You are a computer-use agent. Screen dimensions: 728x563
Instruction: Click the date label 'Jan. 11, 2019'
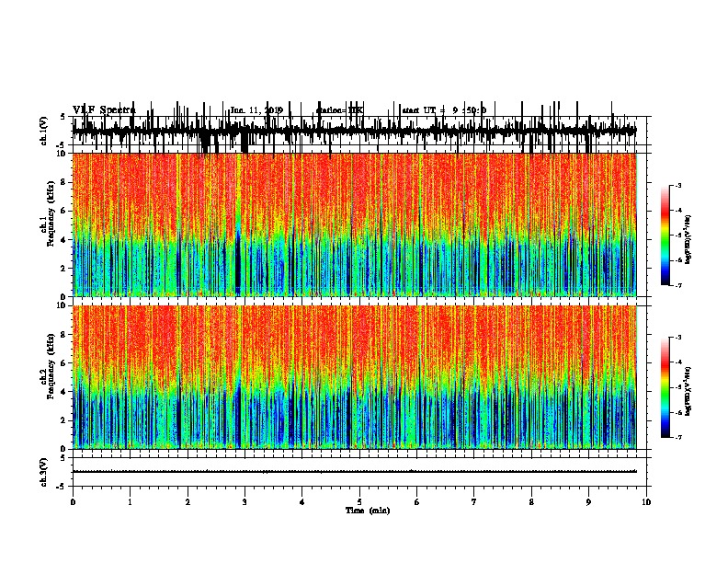pyautogui.click(x=256, y=110)
